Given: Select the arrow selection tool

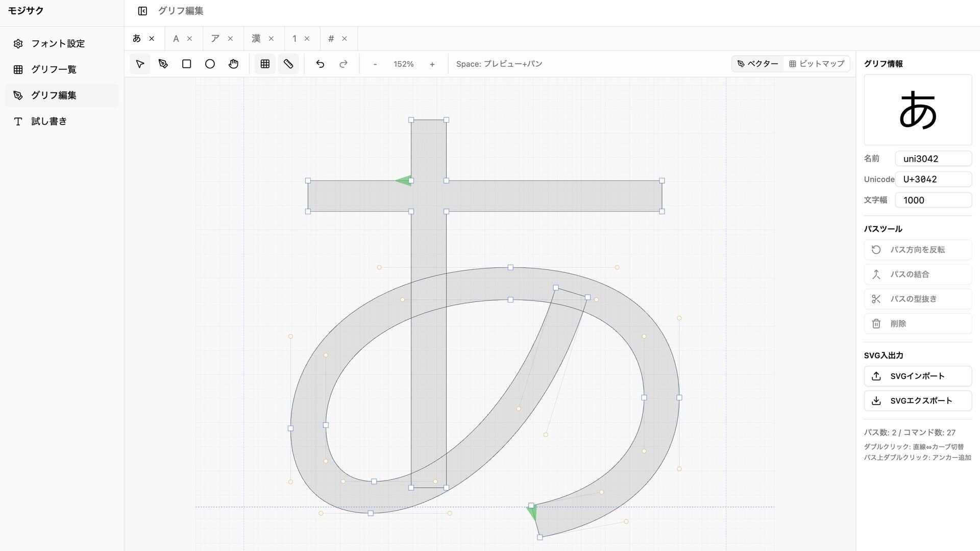Looking at the screenshot, I should (x=140, y=64).
